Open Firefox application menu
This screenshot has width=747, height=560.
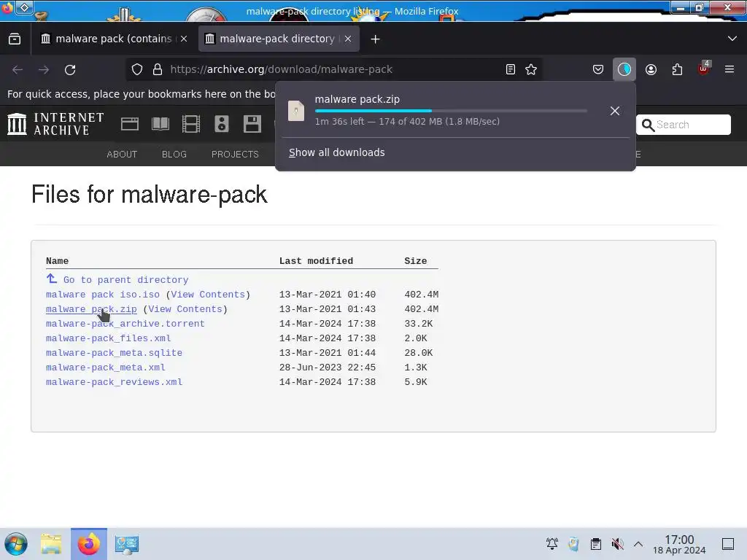click(729, 69)
